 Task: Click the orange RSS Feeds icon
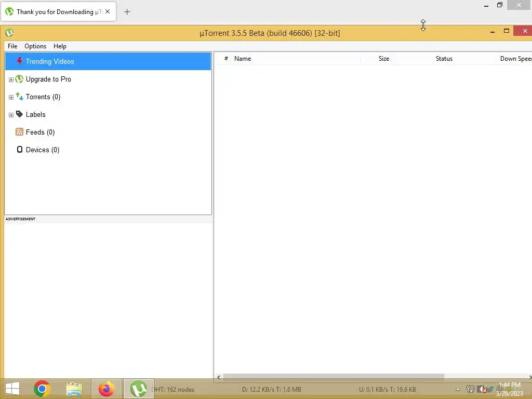pos(19,132)
